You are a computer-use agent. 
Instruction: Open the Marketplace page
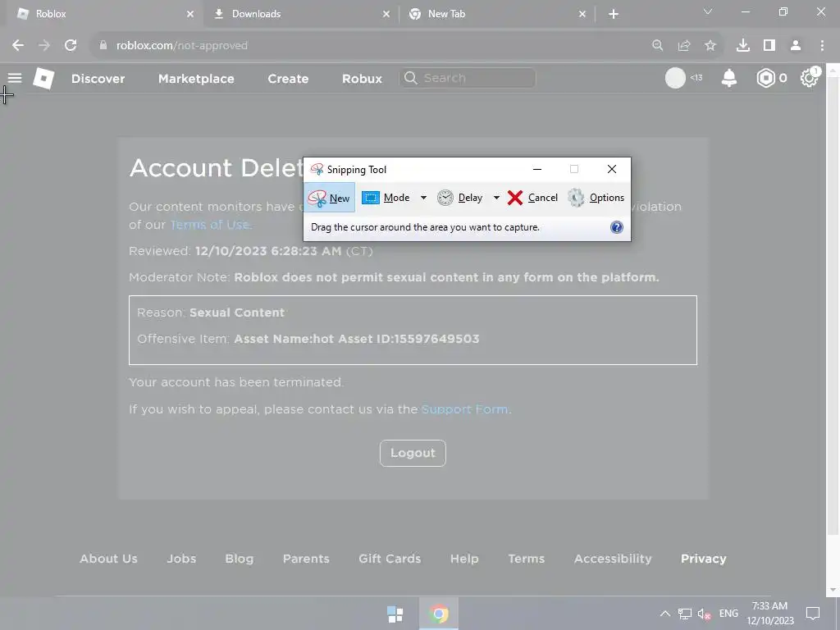[x=196, y=79]
